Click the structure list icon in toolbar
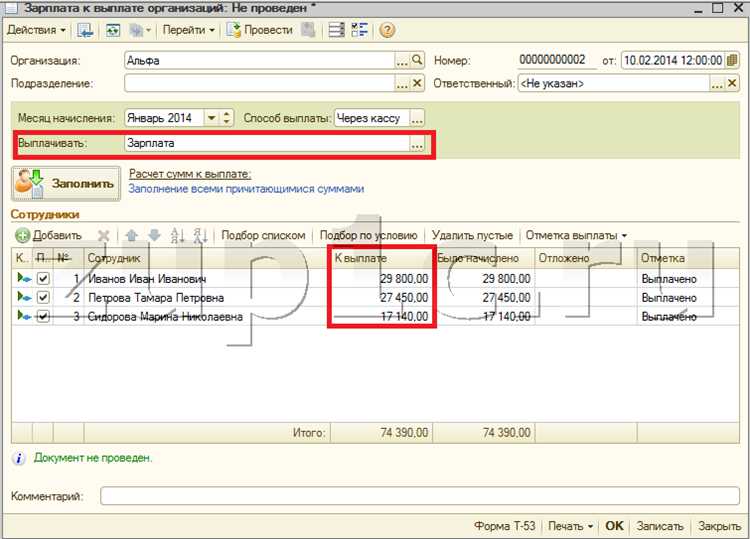 (336, 30)
